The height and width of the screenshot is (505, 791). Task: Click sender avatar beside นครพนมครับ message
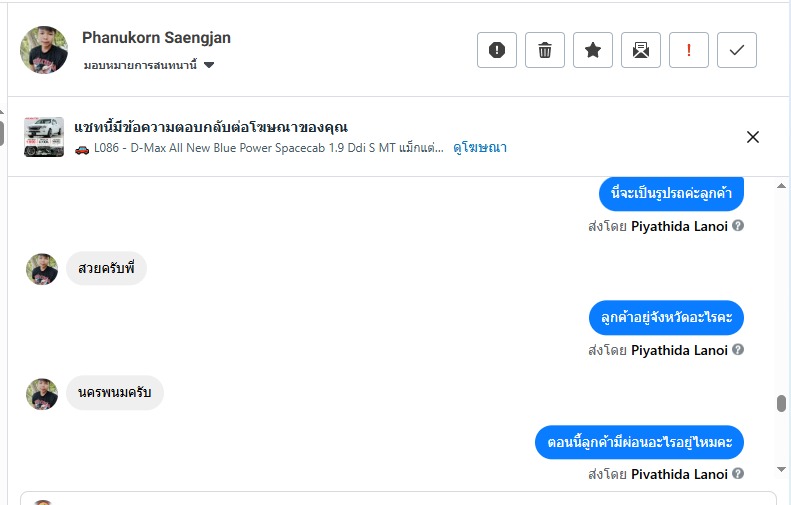(x=42, y=394)
